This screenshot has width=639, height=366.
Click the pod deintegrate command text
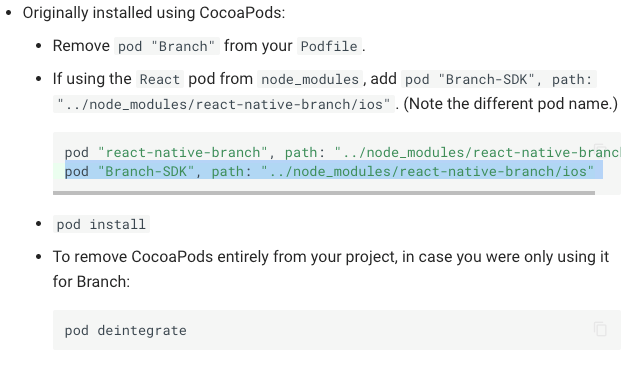pyautogui.click(x=126, y=330)
